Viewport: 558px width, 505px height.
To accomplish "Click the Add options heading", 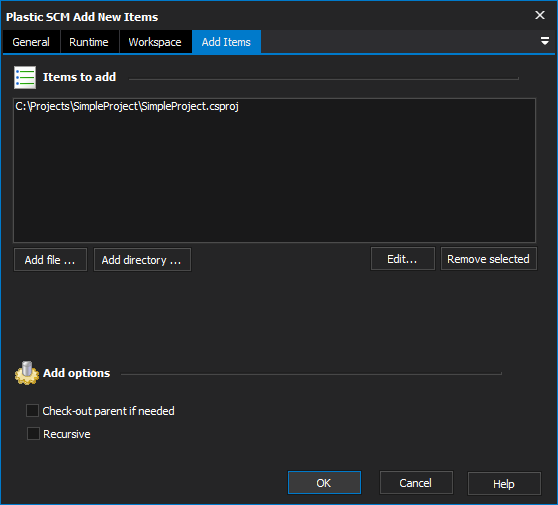I will [77, 373].
